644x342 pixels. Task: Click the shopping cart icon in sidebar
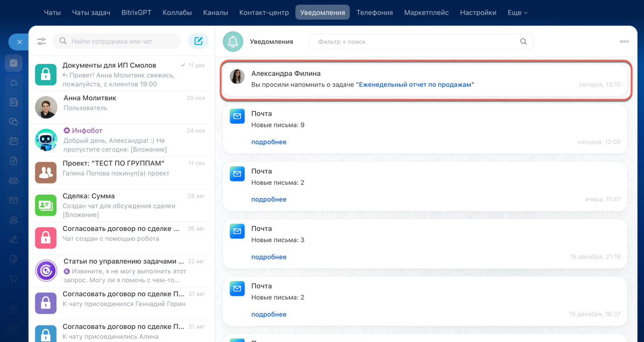(14, 278)
